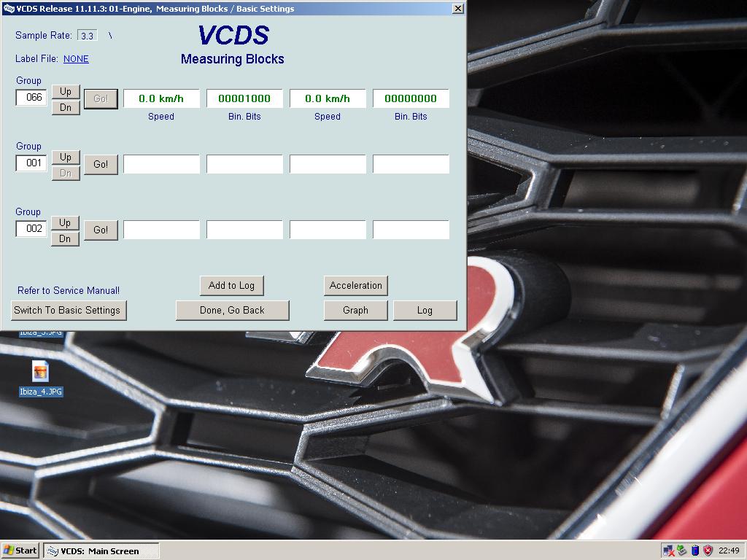Click the Safely Remove Hardware tray icon

coord(681,551)
